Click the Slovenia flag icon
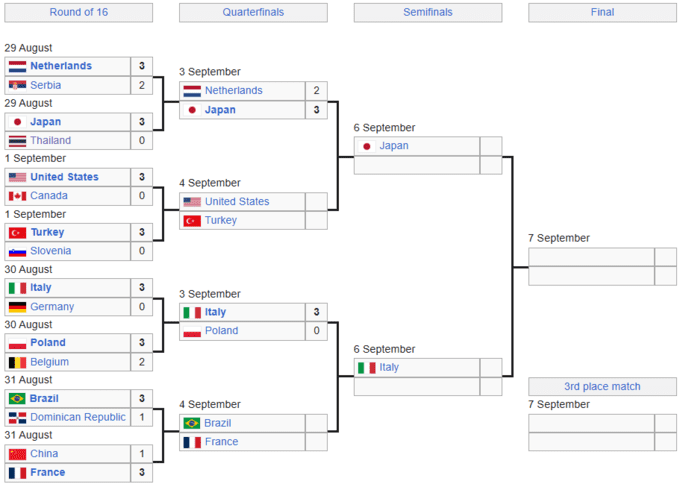Viewport: 680px width, 484px height. (17, 251)
